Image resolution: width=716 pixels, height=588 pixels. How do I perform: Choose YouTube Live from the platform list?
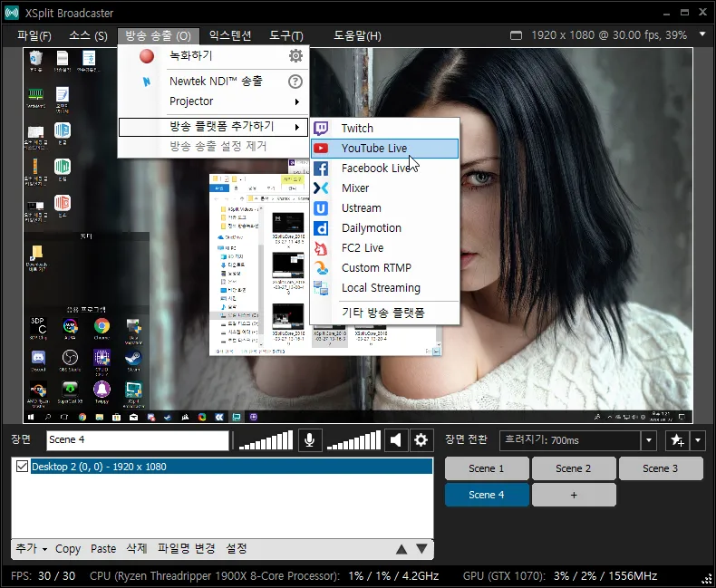pyautogui.click(x=384, y=149)
